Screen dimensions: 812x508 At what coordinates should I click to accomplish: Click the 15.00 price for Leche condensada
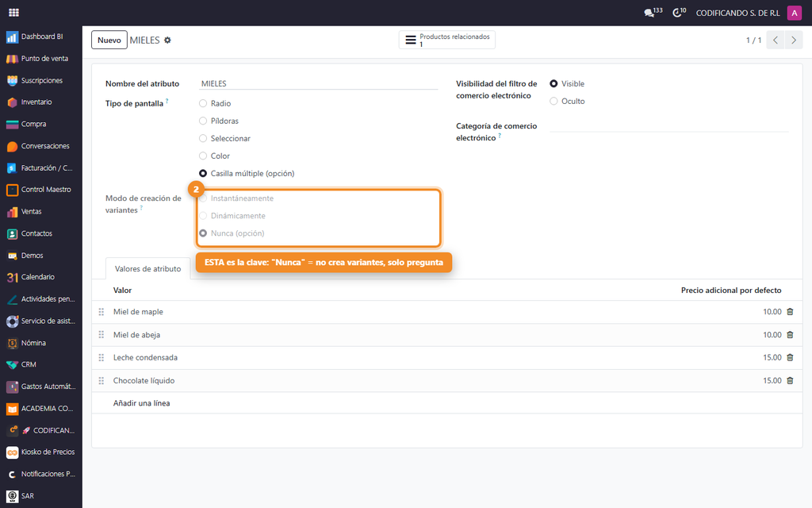point(772,358)
